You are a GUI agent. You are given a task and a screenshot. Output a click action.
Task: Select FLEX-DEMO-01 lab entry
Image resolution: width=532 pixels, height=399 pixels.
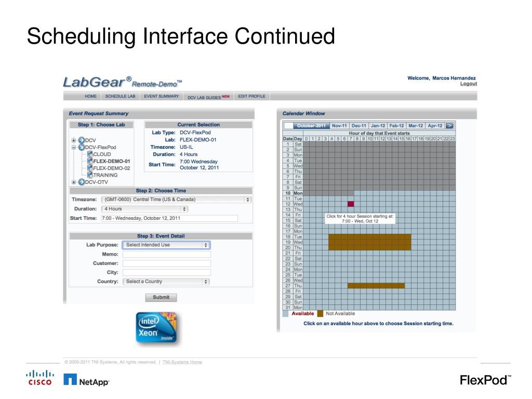(112, 161)
